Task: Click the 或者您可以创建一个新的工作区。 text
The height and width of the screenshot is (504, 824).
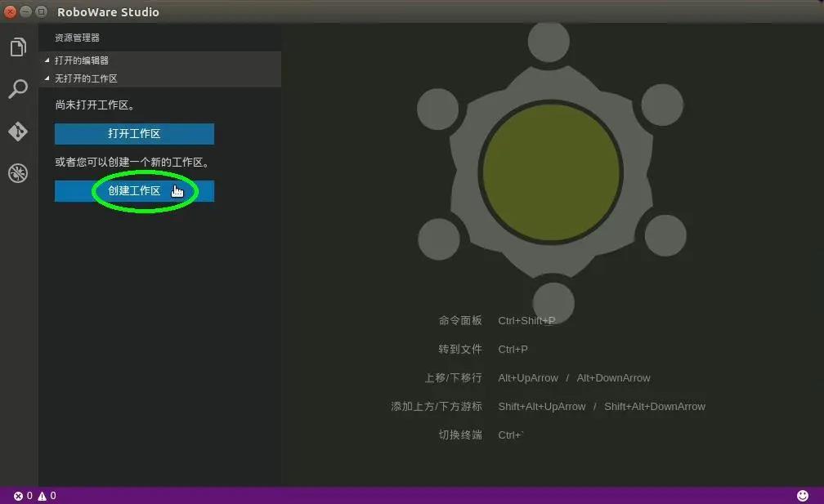Action: click(x=133, y=163)
